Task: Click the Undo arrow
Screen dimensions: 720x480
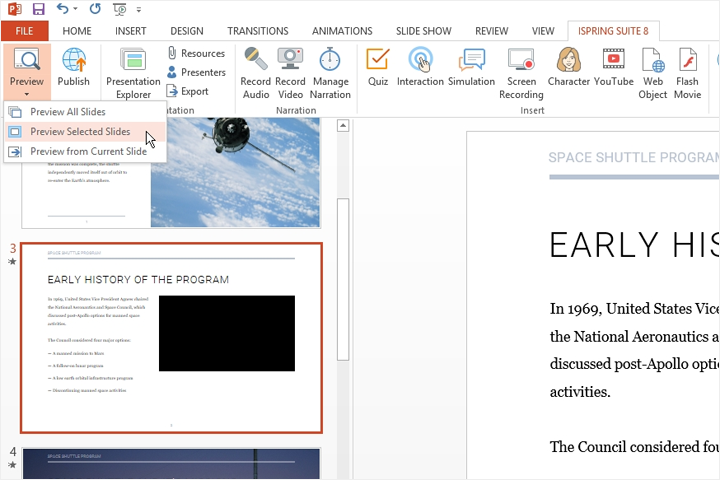Action: pyautogui.click(x=62, y=8)
